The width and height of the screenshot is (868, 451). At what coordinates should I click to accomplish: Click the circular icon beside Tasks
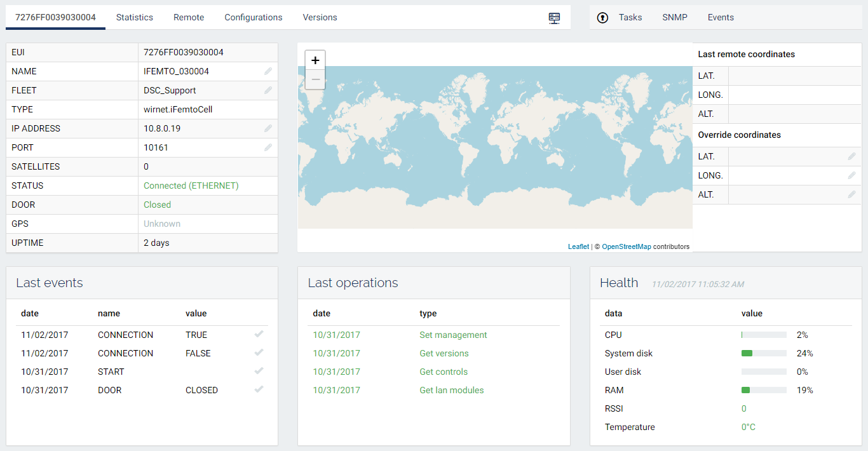(x=603, y=18)
